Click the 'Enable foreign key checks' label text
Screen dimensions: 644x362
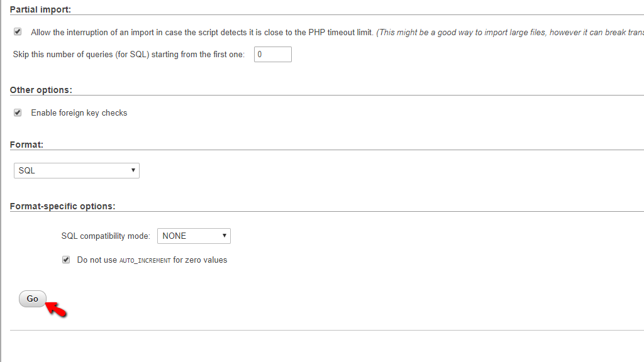79,113
